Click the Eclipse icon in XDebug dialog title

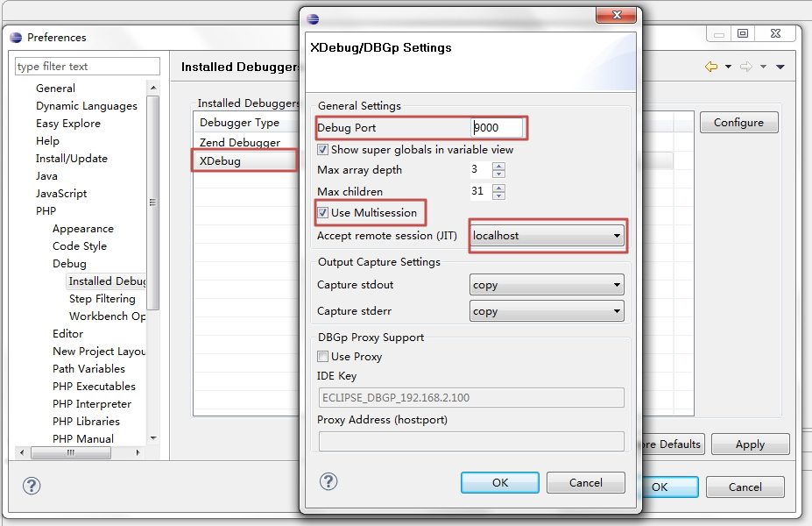click(x=313, y=19)
